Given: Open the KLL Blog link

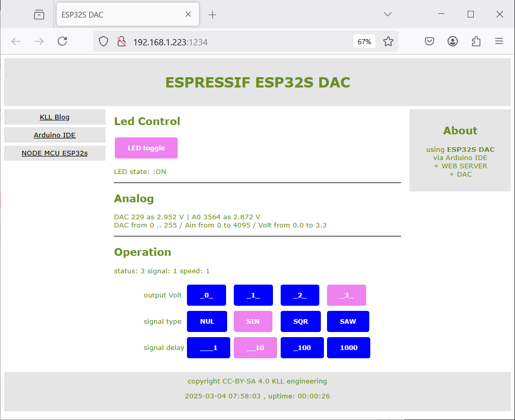Looking at the screenshot, I should 55,117.
